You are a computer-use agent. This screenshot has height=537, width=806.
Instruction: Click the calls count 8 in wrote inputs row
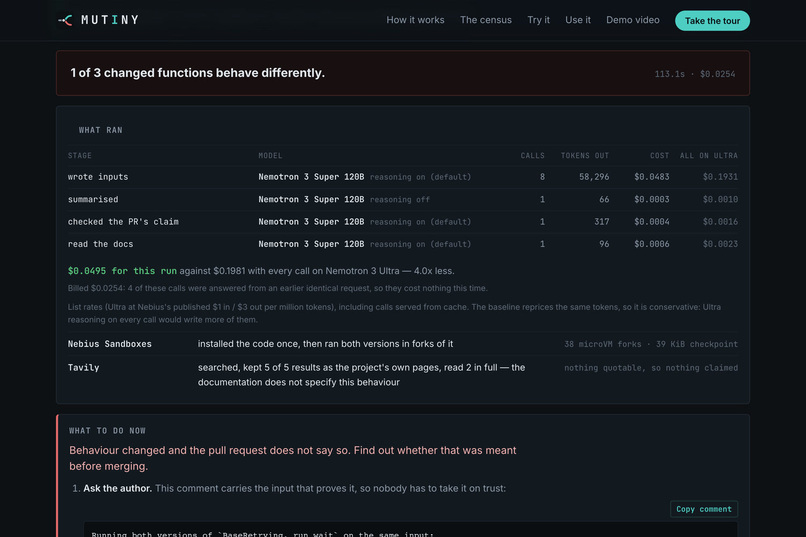point(542,177)
